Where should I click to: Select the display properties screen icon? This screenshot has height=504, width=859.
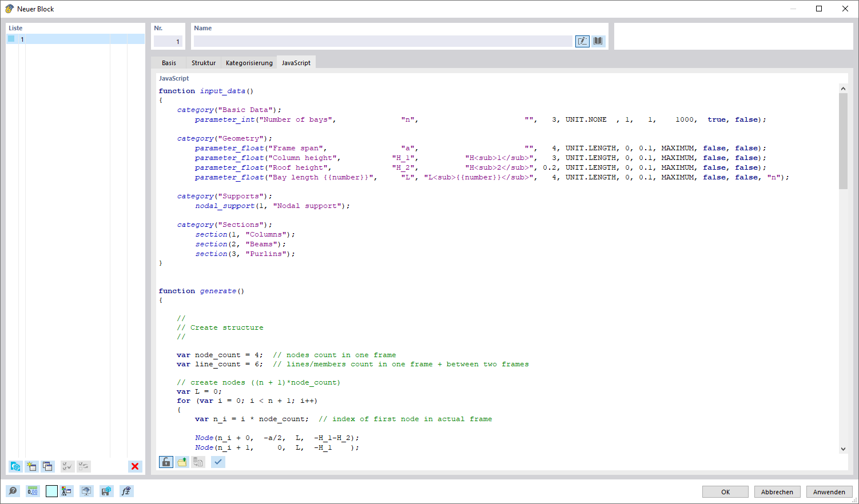(x=86, y=491)
